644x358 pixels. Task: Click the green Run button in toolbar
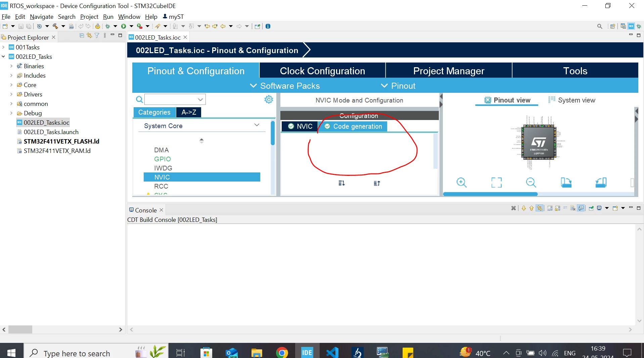[124, 26]
